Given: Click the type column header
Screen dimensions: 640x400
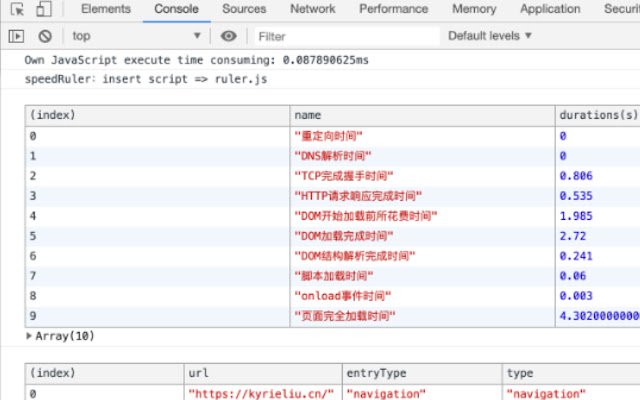Looking at the screenshot, I should [x=571, y=373].
